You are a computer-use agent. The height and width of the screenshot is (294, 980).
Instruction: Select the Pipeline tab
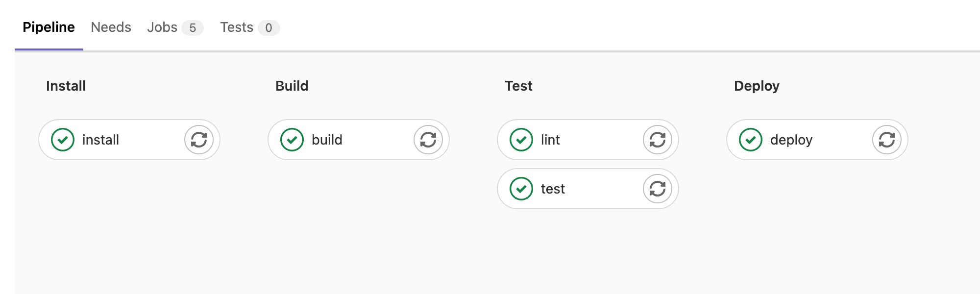(49, 27)
